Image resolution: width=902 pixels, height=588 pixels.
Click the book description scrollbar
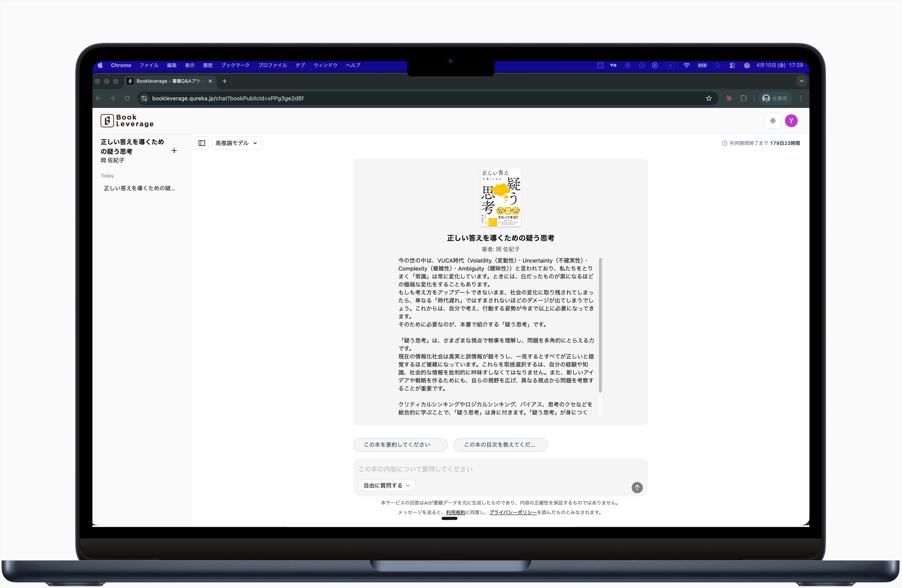point(600,325)
